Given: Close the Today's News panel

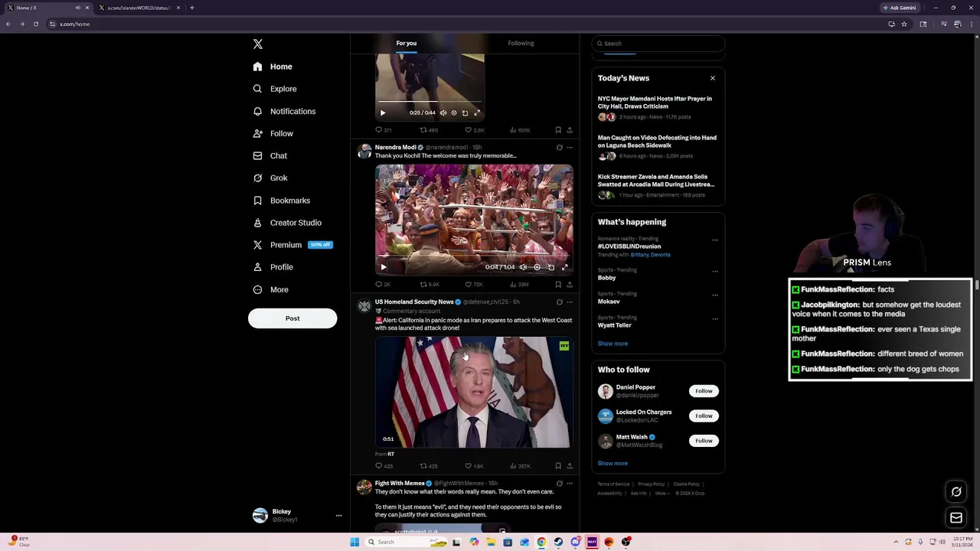Looking at the screenshot, I should click(x=713, y=78).
